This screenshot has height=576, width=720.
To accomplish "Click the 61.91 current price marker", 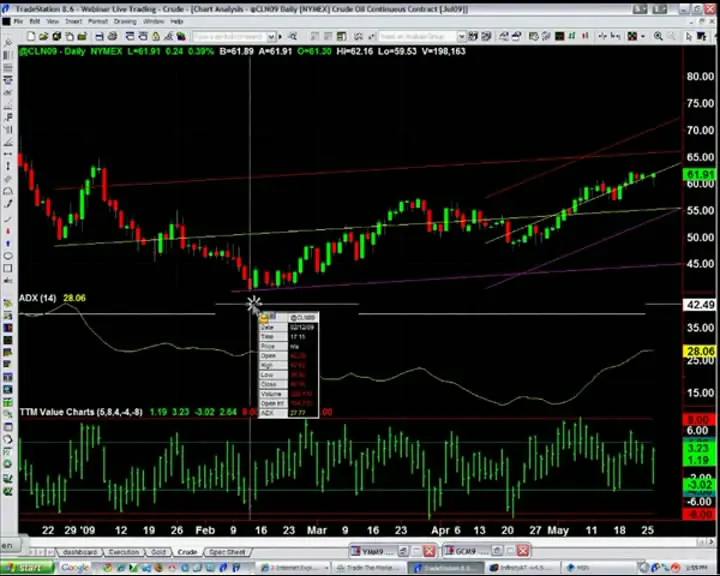I will tap(699, 175).
